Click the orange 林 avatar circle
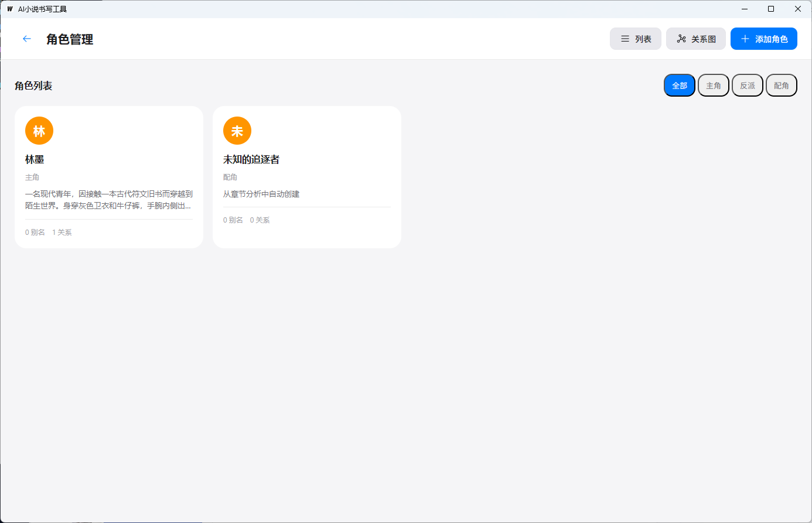812x523 pixels. pyautogui.click(x=39, y=131)
